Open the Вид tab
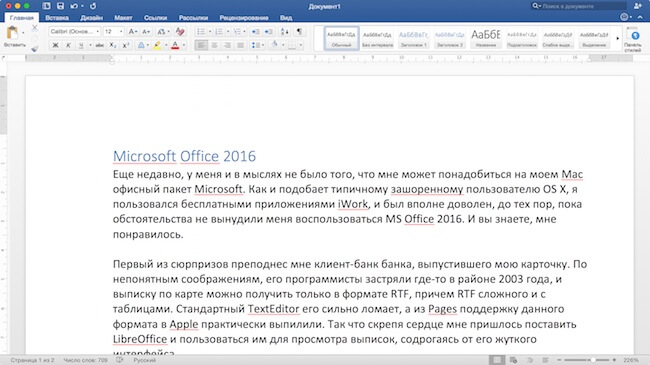650x365 pixels. point(286,18)
